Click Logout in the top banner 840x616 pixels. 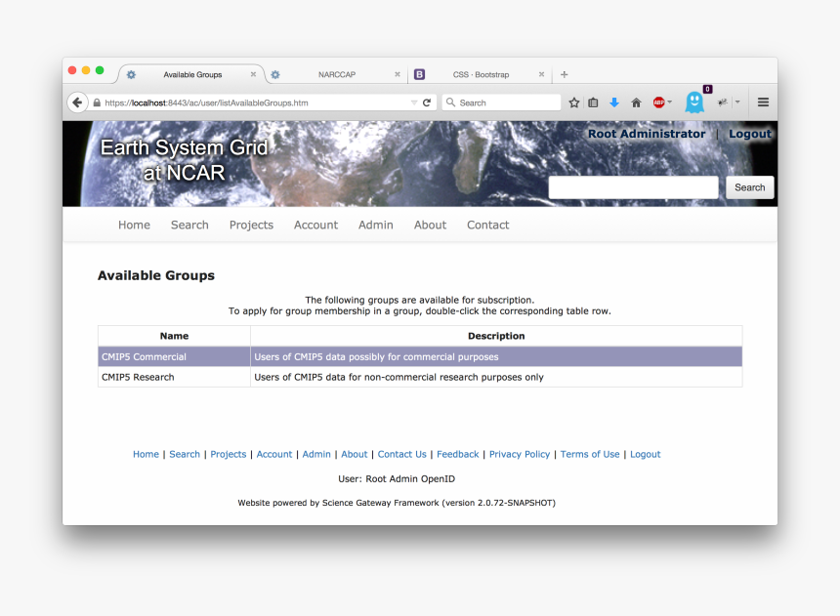click(749, 134)
